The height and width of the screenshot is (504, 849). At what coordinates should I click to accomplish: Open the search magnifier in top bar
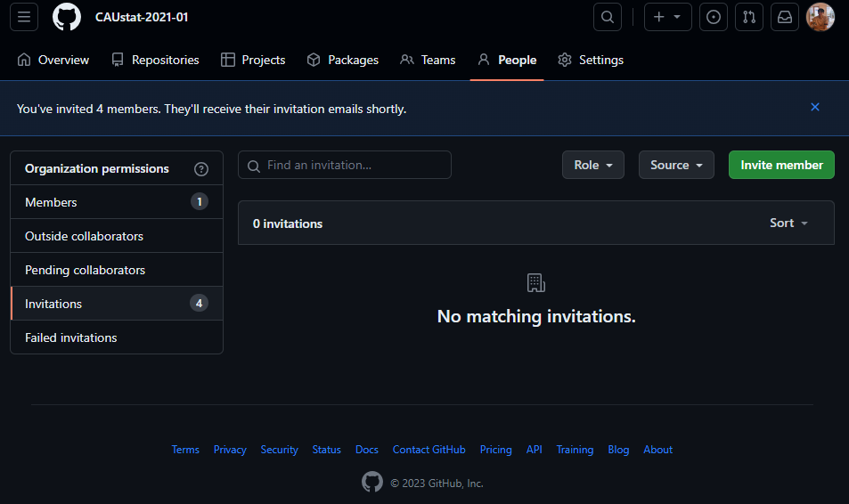tap(608, 17)
